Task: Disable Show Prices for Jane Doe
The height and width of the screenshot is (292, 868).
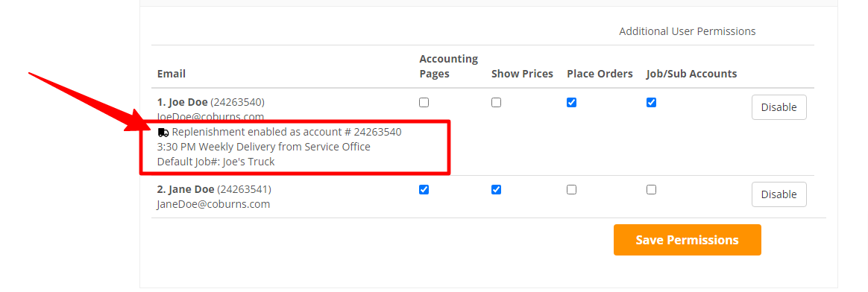Action: pyautogui.click(x=497, y=190)
